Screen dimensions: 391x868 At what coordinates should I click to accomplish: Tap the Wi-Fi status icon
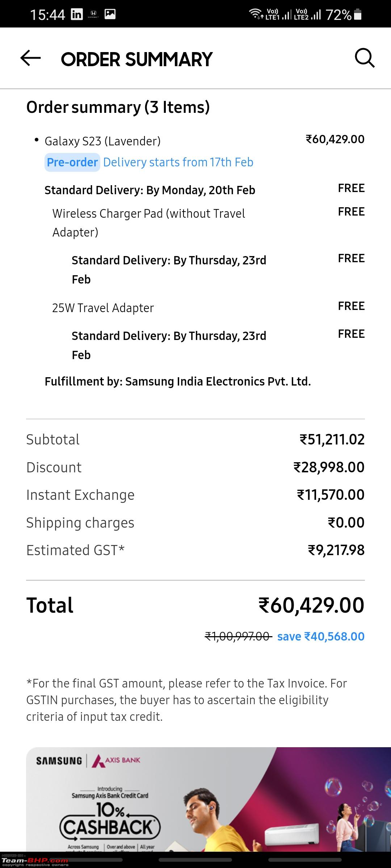(x=256, y=14)
